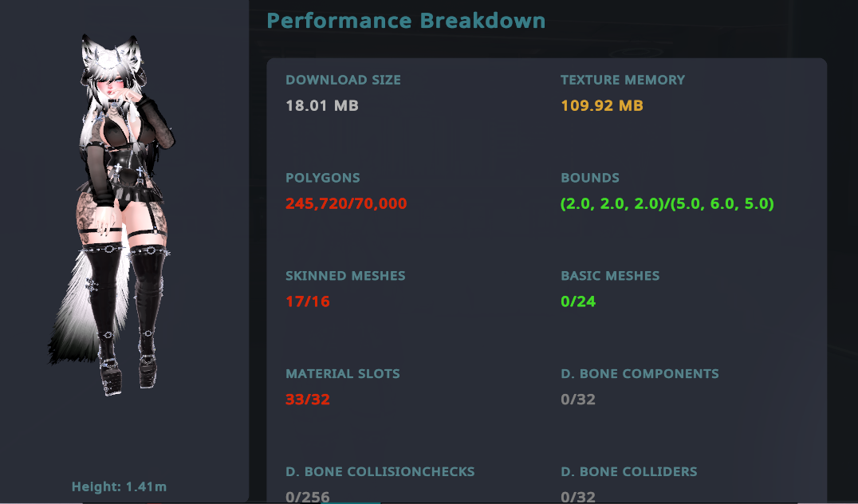Click the Skinned Meshes label
Image resolution: width=858 pixels, height=504 pixels.
tap(345, 276)
